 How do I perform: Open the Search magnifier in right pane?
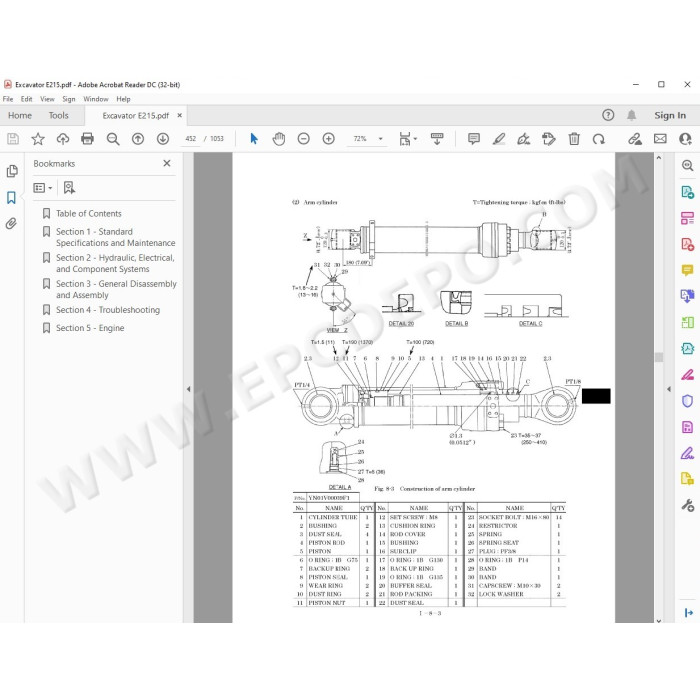pyautogui.click(x=688, y=166)
